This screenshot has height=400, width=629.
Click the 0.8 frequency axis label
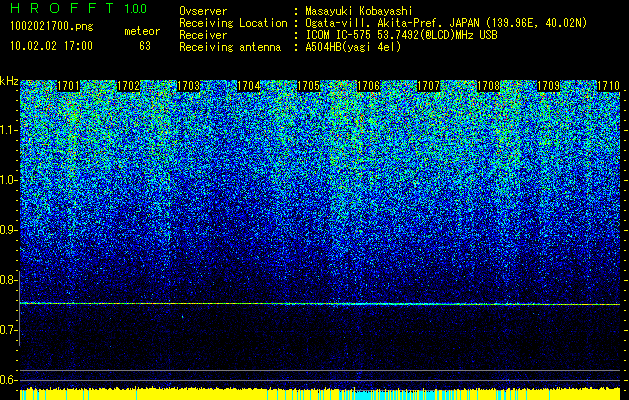click(x=9, y=280)
